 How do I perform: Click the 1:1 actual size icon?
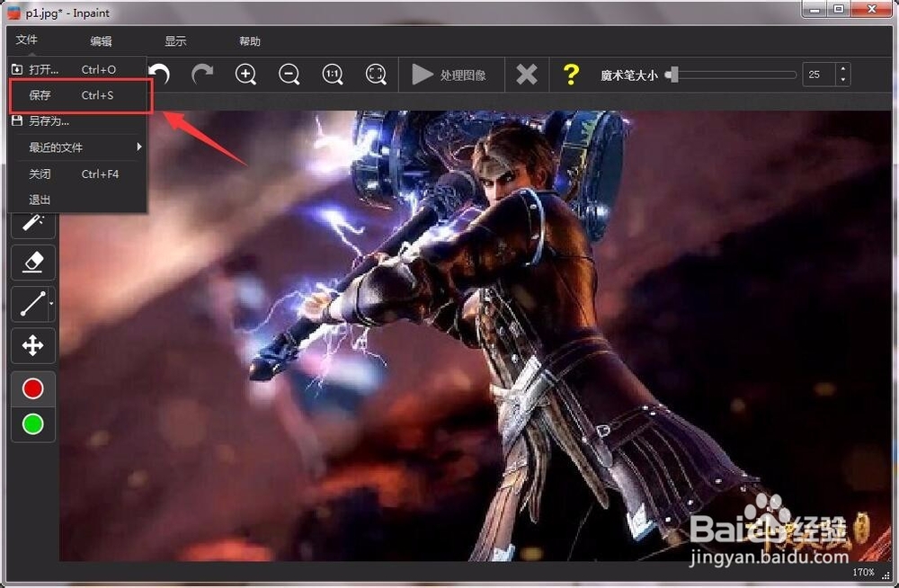tap(333, 75)
